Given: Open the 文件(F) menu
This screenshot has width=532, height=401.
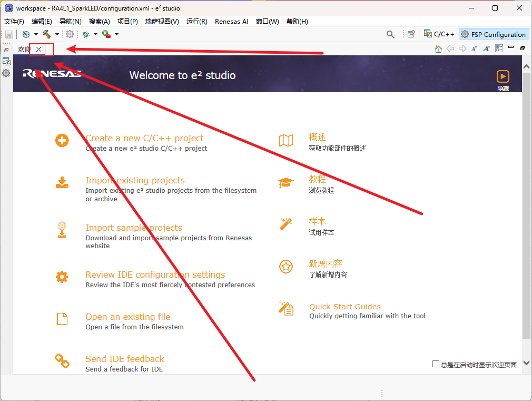Looking at the screenshot, I should pos(14,22).
